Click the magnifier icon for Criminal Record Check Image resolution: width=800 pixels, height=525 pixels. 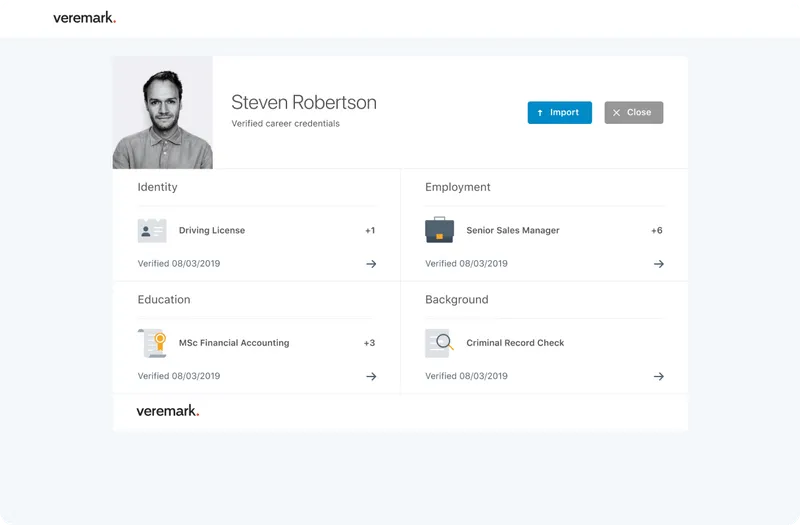[439, 343]
